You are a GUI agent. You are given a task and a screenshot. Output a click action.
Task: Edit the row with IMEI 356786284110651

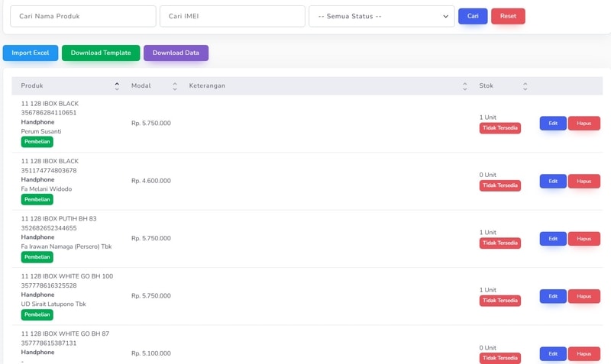[553, 124]
